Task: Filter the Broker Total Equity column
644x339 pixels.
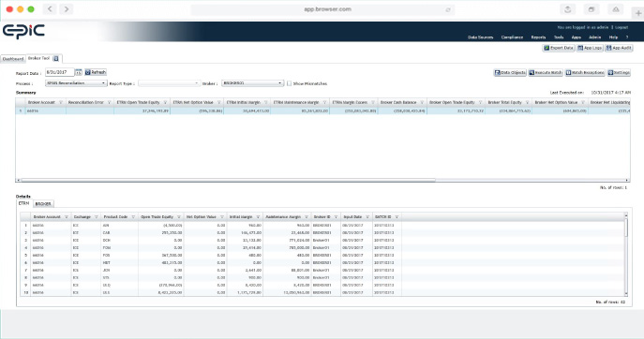Action: pyautogui.click(x=528, y=103)
